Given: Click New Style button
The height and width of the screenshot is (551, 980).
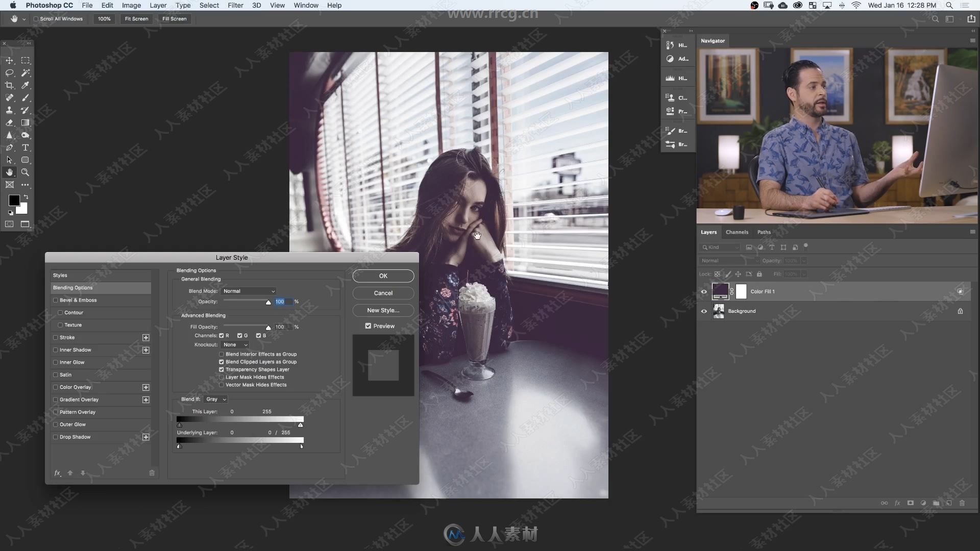Looking at the screenshot, I should [382, 310].
